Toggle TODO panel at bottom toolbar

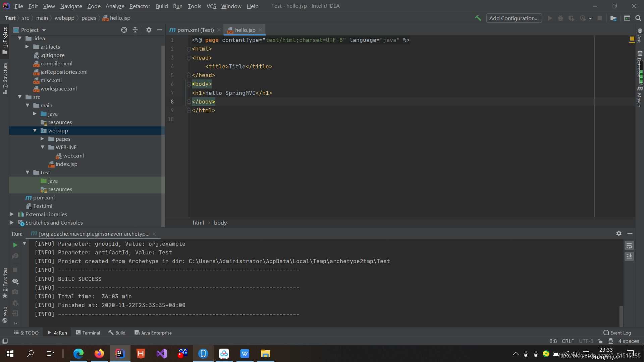pos(28,333)
